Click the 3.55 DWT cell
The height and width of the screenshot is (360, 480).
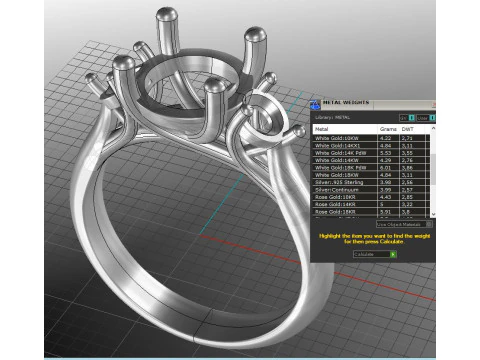pyautogui.click(x=413, y=153)
